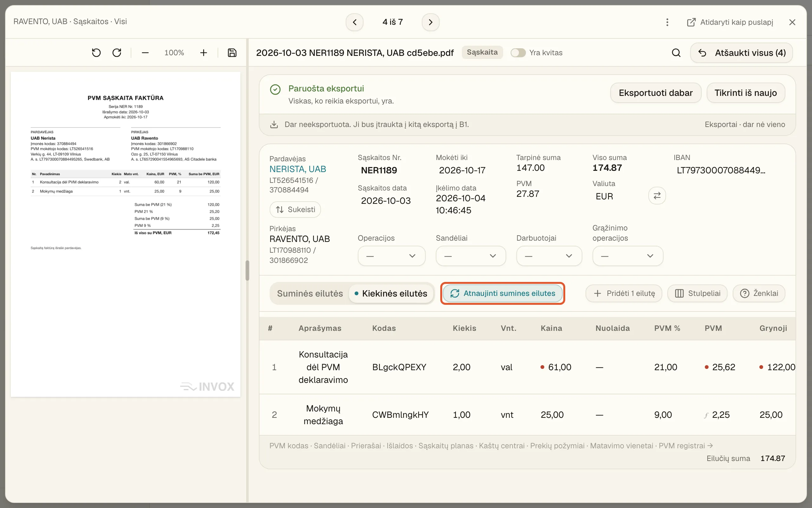Go to the previous invoice
This screenshot has height=508, width=812.
click(x=355, y=22)
